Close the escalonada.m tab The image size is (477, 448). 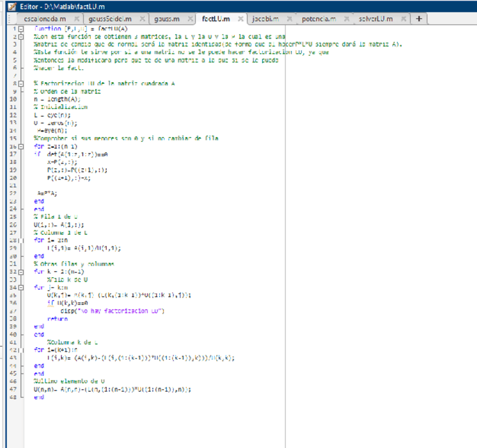click(76, 19)
